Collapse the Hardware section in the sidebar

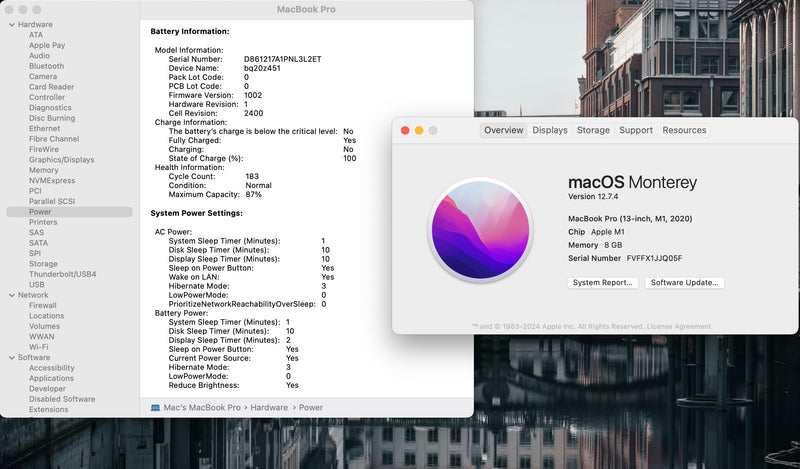[x=10, y=24]
